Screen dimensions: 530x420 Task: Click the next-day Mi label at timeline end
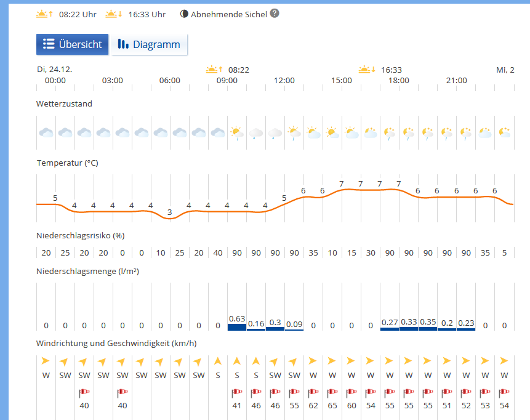tap(505, 70)
